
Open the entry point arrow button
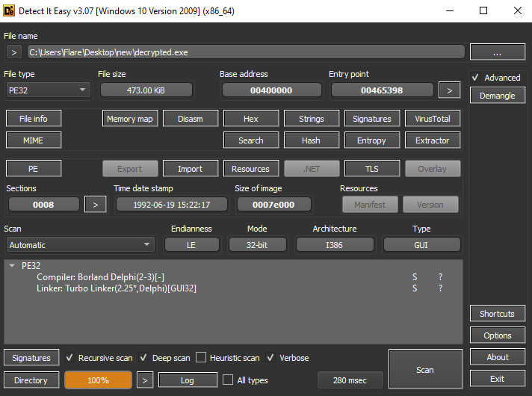[x=450, y=90]
